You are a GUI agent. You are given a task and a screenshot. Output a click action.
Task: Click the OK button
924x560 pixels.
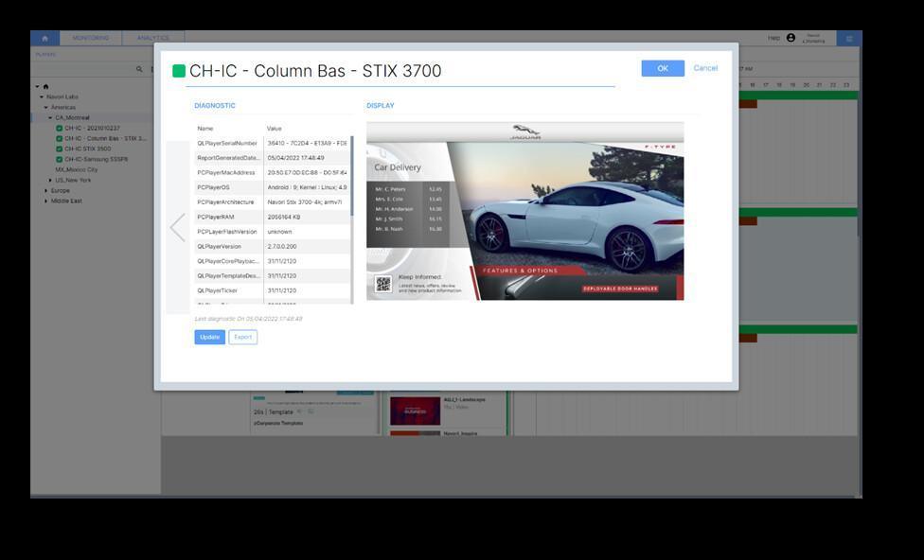point(663,68)
